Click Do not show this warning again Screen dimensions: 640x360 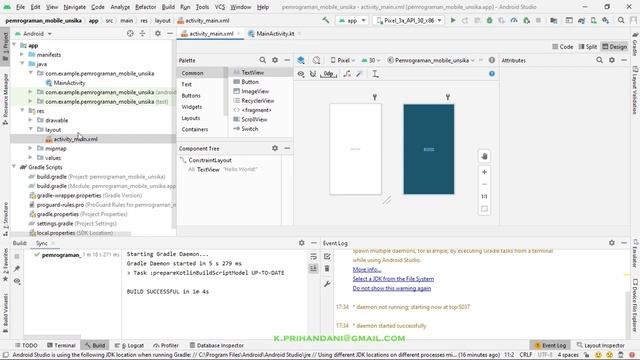(x=391, y=288)
